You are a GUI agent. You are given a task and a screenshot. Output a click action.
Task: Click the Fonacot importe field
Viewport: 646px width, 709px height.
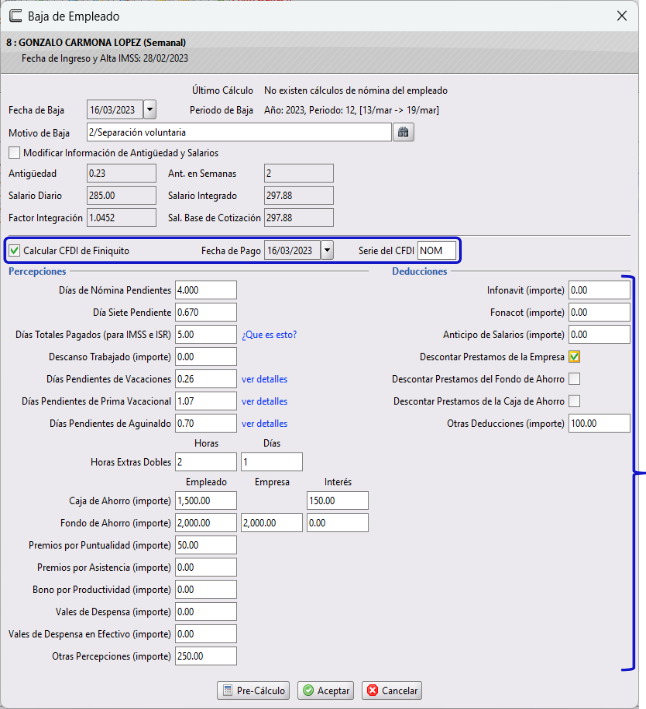pyautogui.click(x=599, y=312)
